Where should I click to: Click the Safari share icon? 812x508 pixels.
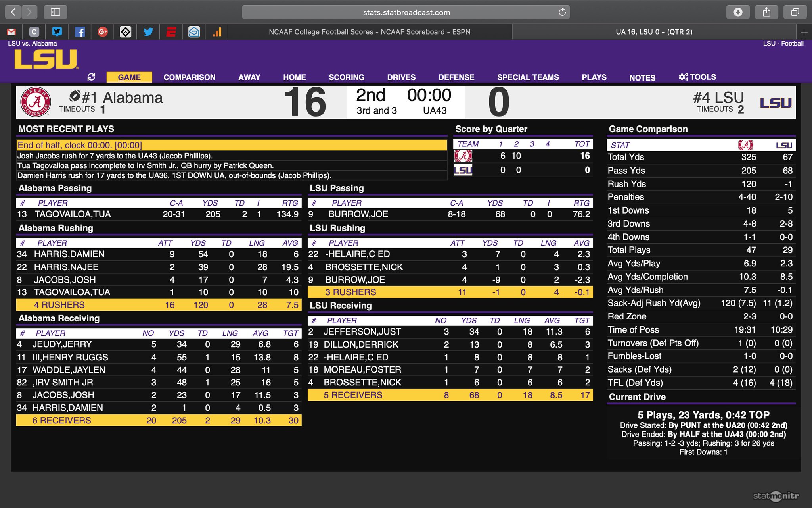click(766, 12)
